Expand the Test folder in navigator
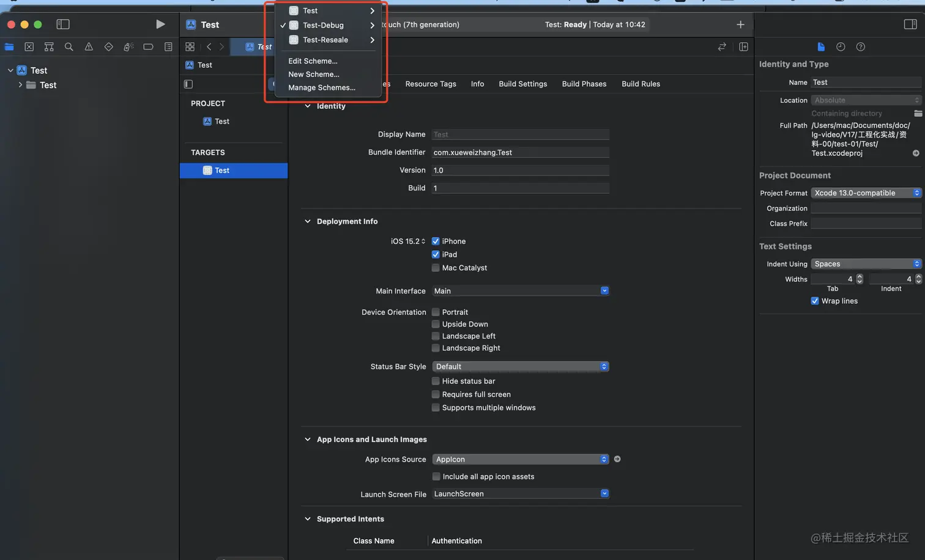This screenshot has height=560, width=925. [20, 85]
